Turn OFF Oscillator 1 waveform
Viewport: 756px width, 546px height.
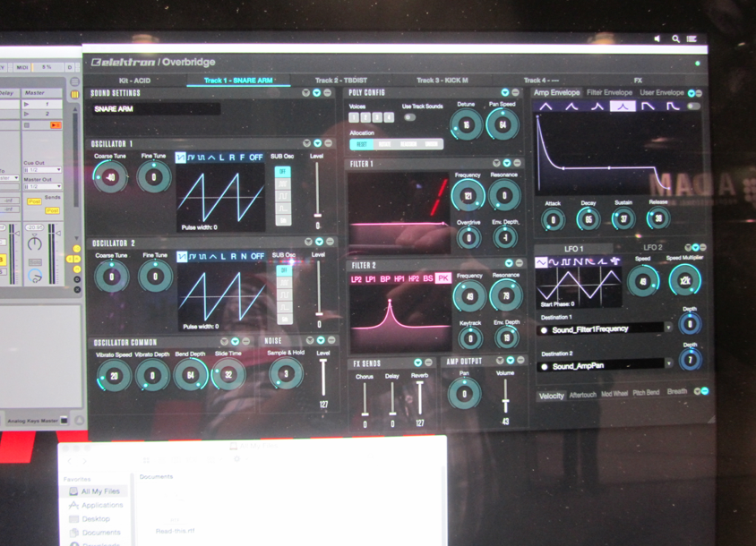tap(256, 157)
